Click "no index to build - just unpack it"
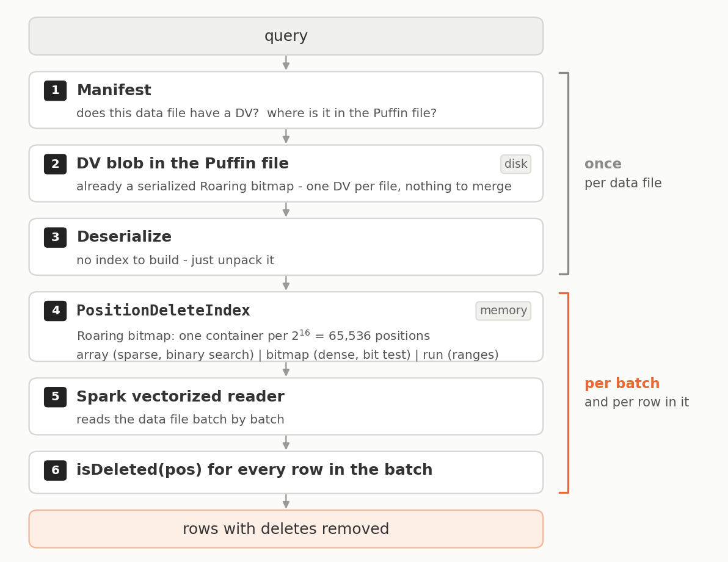 pyautogui.click(x=175, y=260)
